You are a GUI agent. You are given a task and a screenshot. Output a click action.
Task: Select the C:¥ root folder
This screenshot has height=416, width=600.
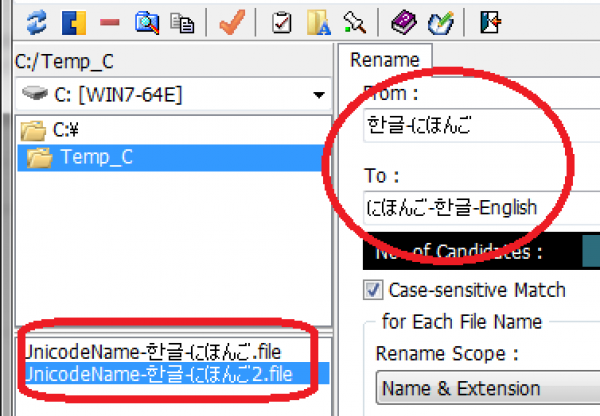(50, 131)
